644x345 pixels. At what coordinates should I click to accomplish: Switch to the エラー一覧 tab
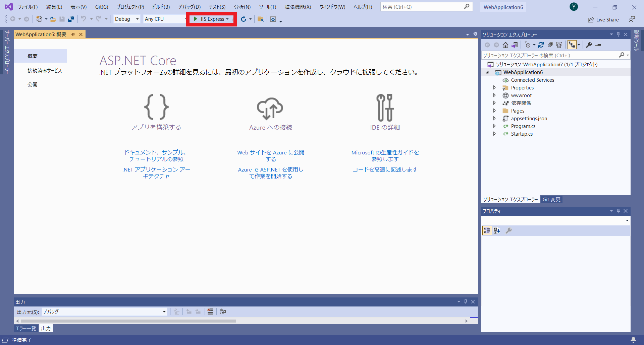pyautogui.click(x=26, y=329)
